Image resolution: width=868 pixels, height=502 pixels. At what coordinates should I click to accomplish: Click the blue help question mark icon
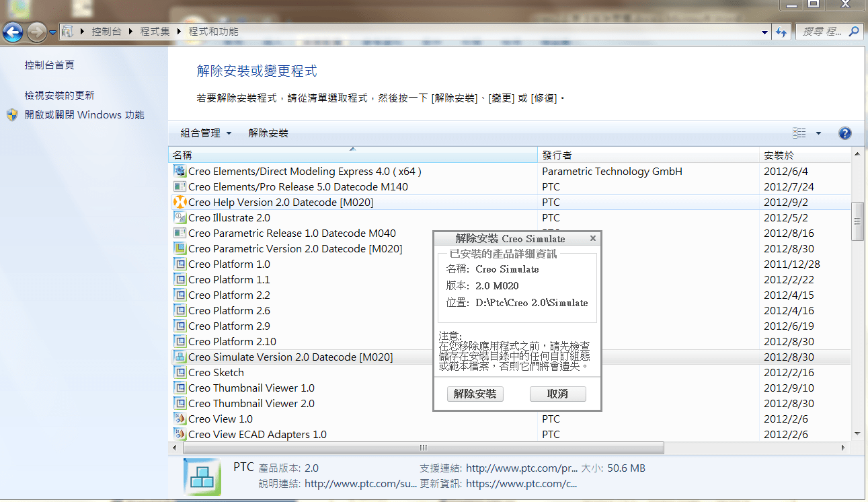coord(845,133)
